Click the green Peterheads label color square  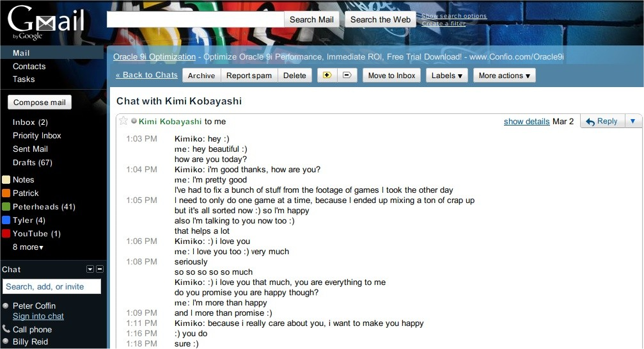point(6,207)
